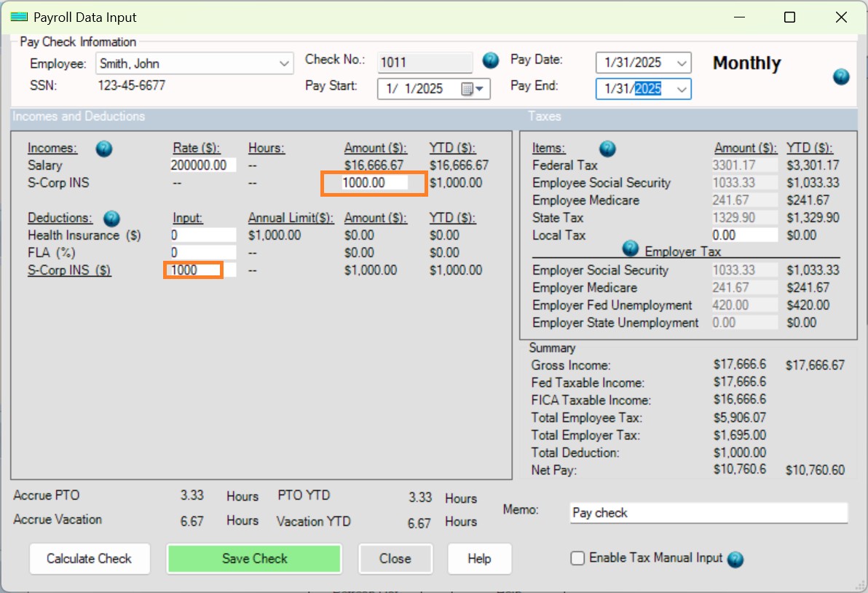Click the Memo text field
Viewport: 868px width, 593px height.
pyautogui.click(x=708, y=513)
